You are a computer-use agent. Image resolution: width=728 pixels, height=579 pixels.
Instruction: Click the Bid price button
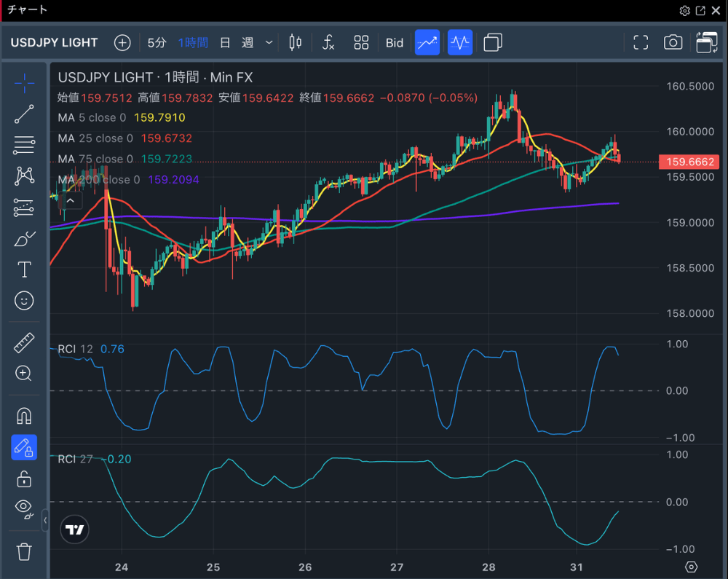click(x=395, y=42)
